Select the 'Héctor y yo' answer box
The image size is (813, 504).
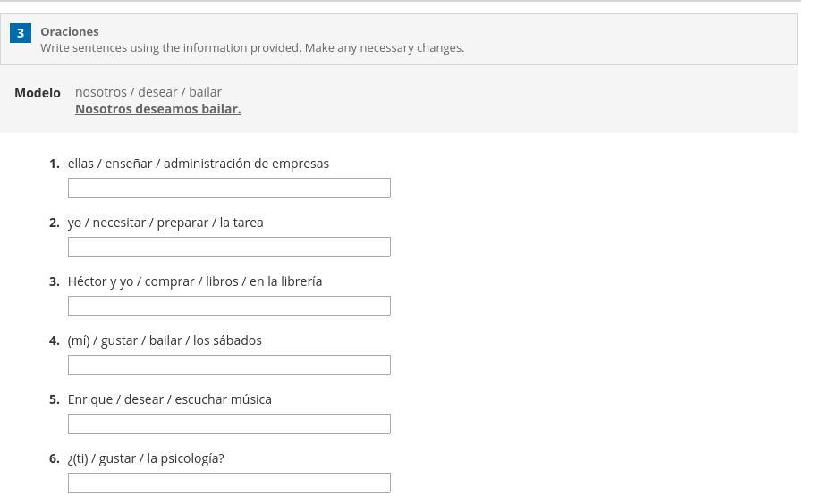[229, 306]
